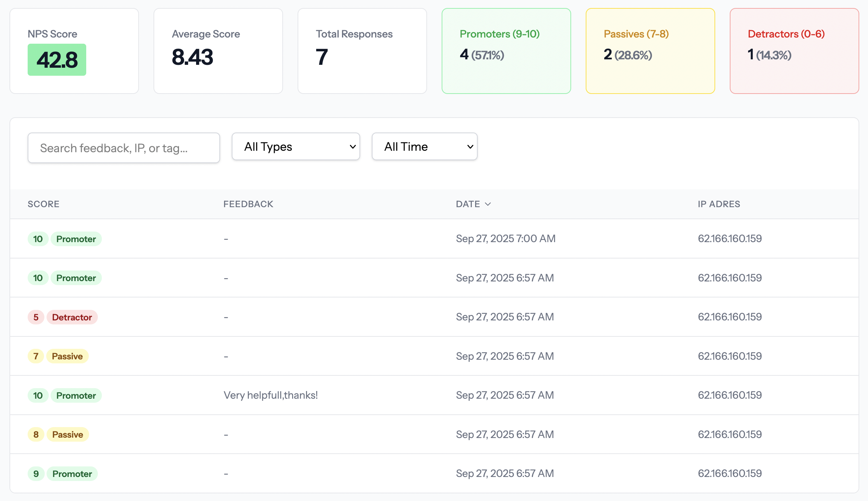
Task: Click the Total Responses card
Action: (362, 50)
